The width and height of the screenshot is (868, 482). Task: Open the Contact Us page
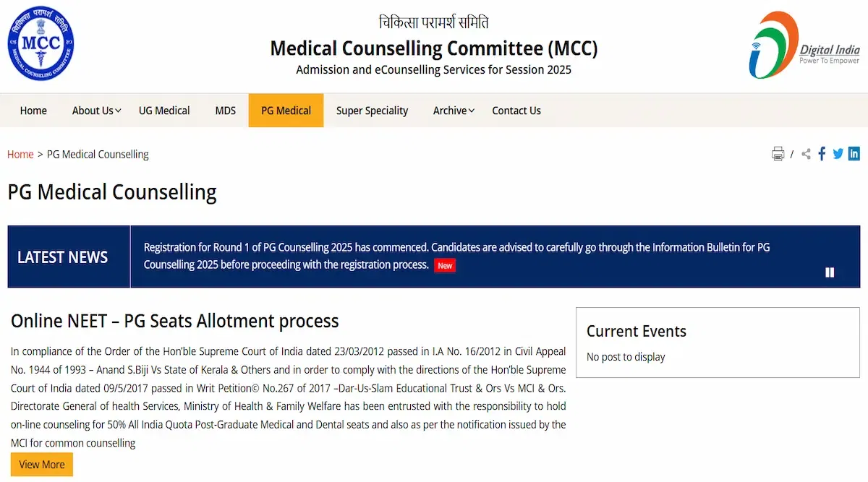pos(516,111)
